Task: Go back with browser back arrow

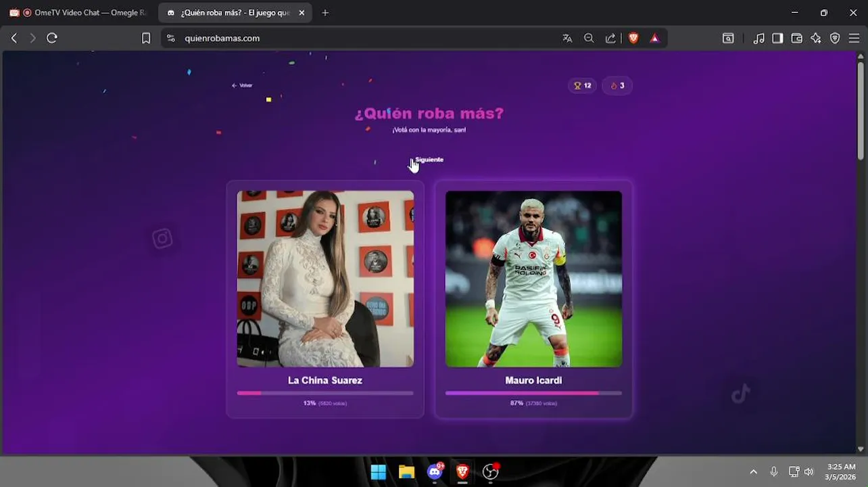Action: [x=14, y=39]
